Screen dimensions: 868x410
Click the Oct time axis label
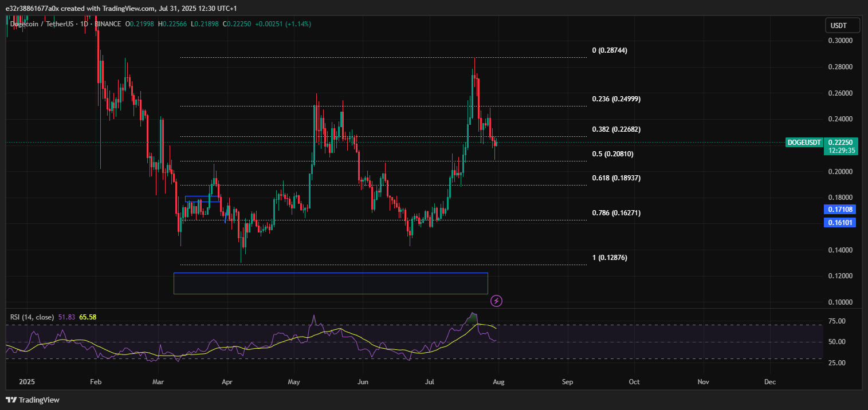634,381
